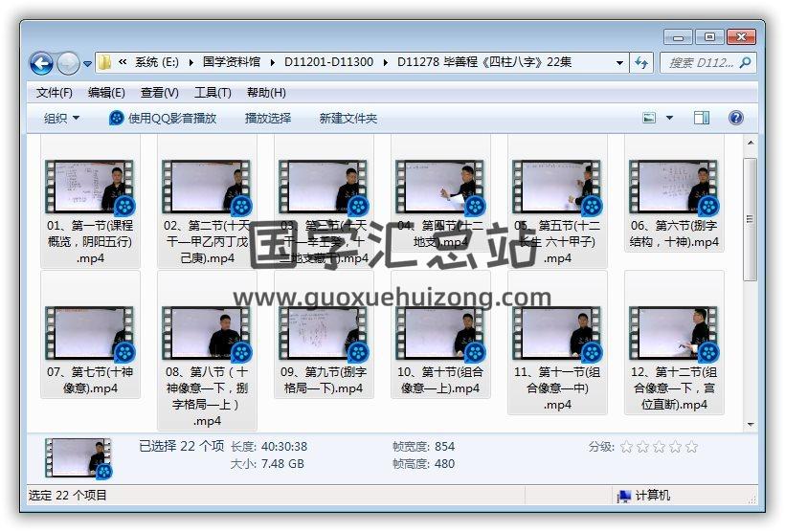Expand the 组织 dropdown

coord(61,118)
